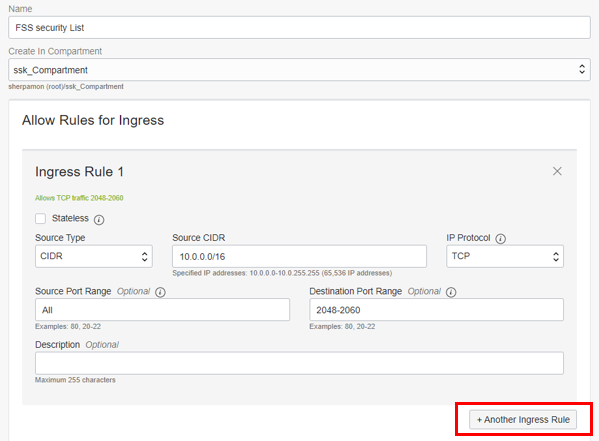Viewport: 599px width, 441px height.
Task: Click the Maximum 255 characters note
Action: tap(75, 380)
